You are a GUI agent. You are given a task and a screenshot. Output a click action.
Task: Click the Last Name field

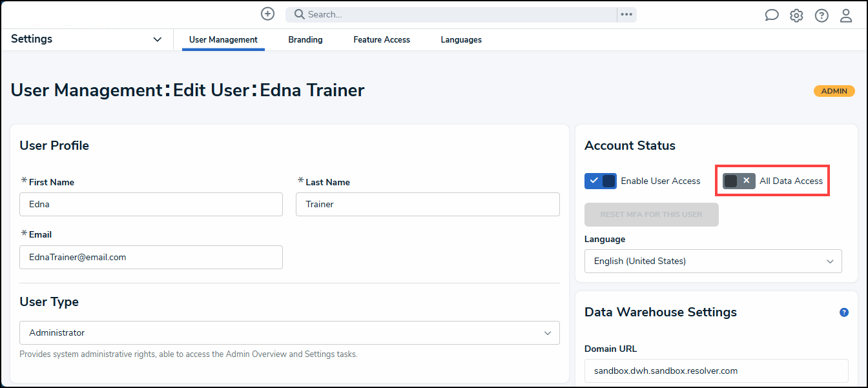click(428, 204)
